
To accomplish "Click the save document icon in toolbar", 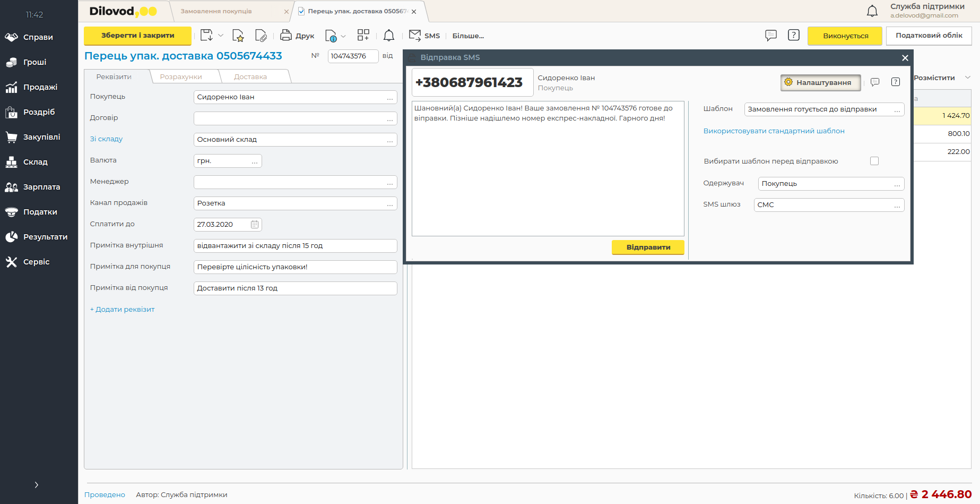I will pyautogui.click(x=206, y=36).
